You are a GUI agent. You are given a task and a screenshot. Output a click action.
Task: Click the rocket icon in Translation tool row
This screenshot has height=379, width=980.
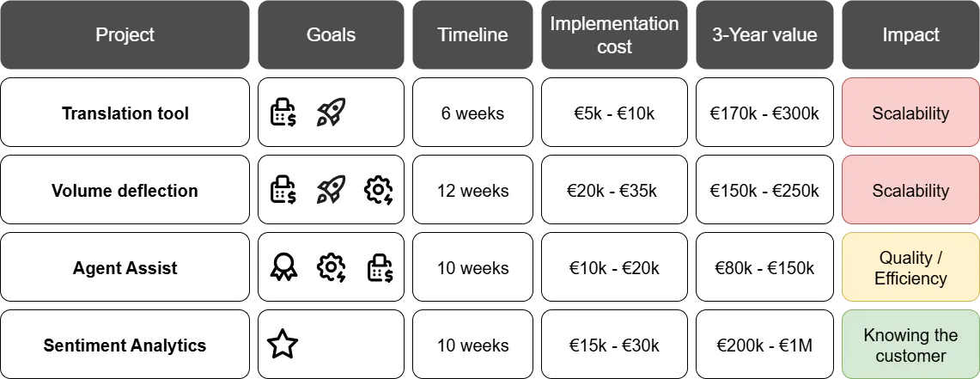point(331,113)
